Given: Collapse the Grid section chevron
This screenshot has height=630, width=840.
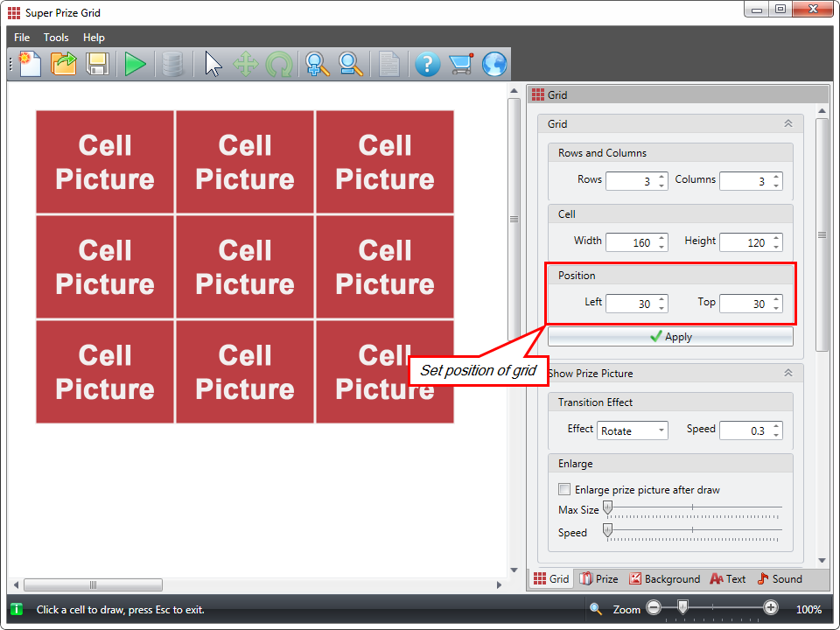Looking at the screenshot, I should click(787, 124).
